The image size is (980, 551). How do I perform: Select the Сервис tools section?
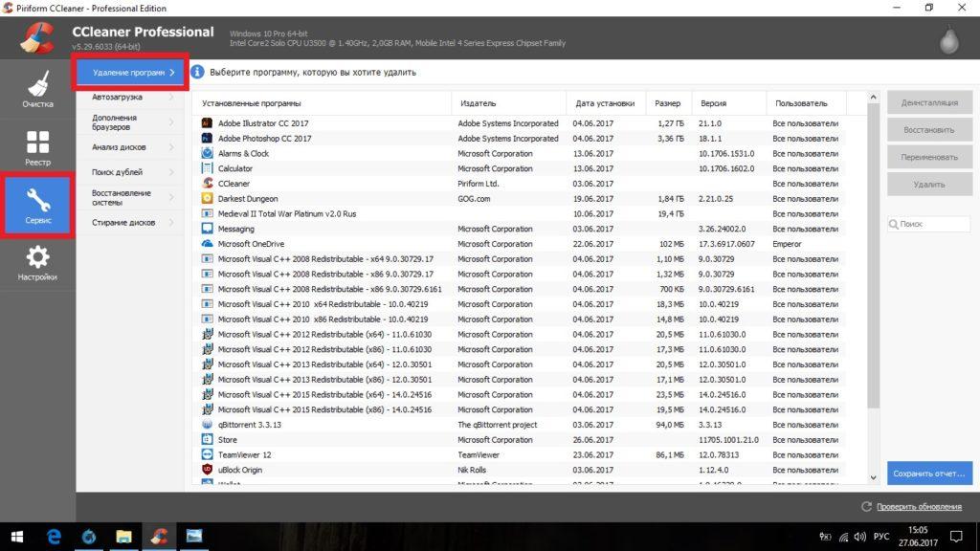click(x=37, y=206)
